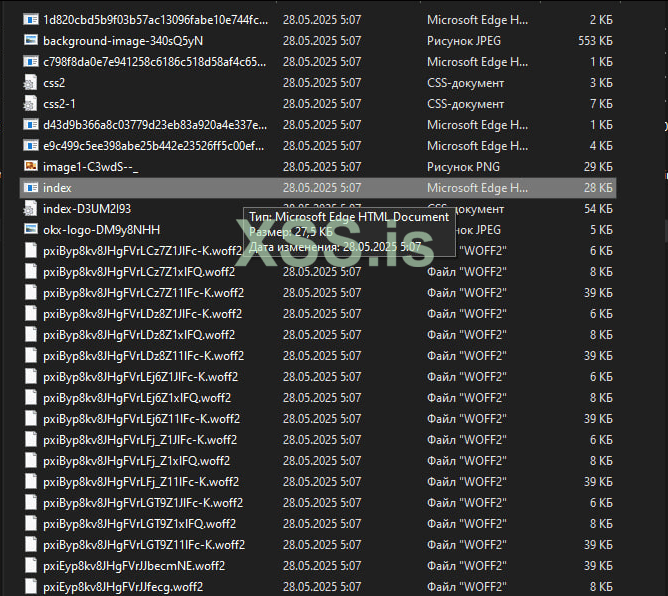The width and height of the screenshot is (668, 596).
Task: Click file icon of pxiByp8kv8JHgFVrLEj6Z1xlFQ.woff2
Action: 31,397
